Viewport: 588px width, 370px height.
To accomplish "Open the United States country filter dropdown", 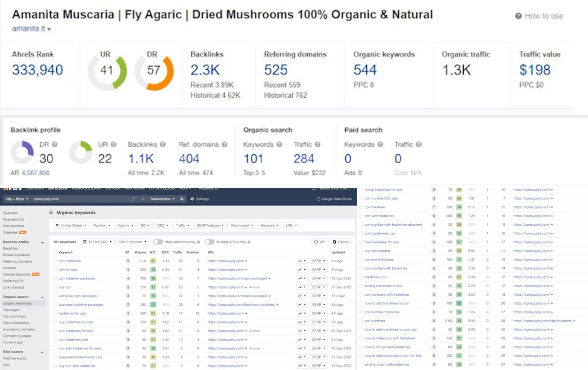I will [x=71, y=225].
